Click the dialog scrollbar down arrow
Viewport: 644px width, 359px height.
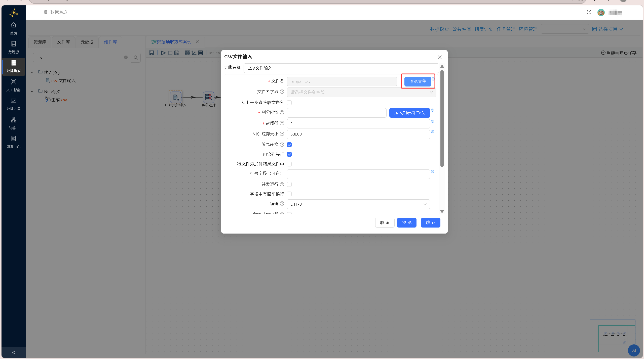[x=442, y=211]
